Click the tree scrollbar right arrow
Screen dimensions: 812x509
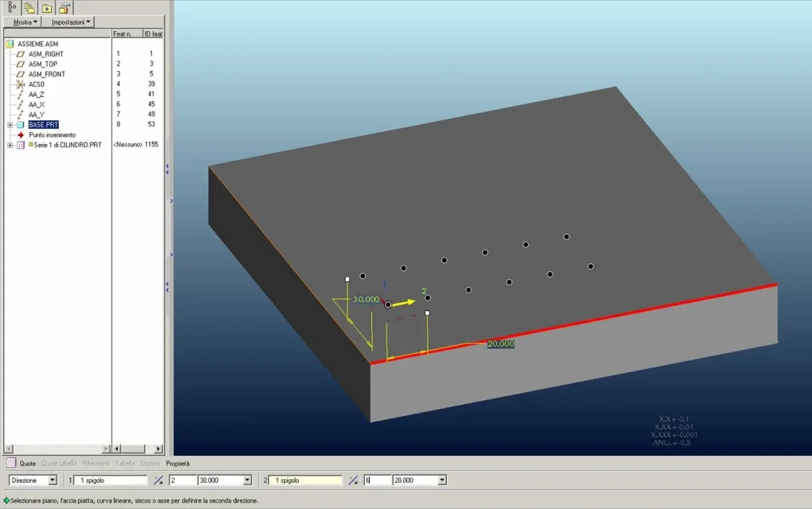click(x=106, y=449)
